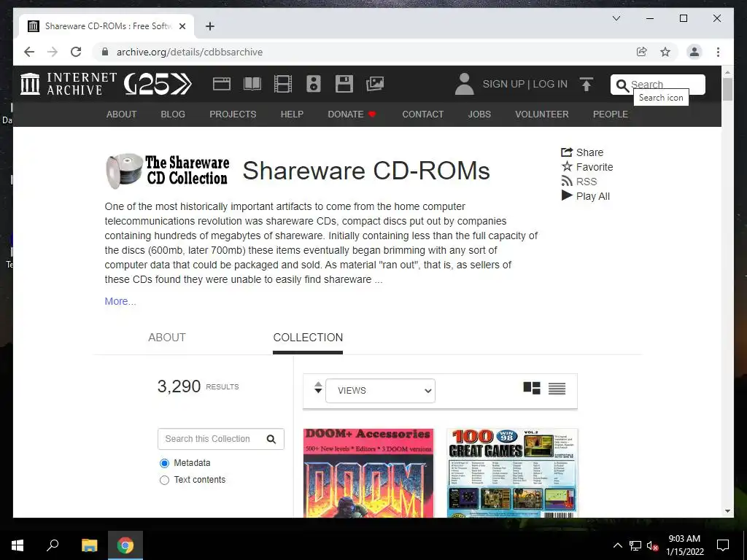Open the Texts book icon
Viewport: 747px width, 560px height.
coord(252,84)
